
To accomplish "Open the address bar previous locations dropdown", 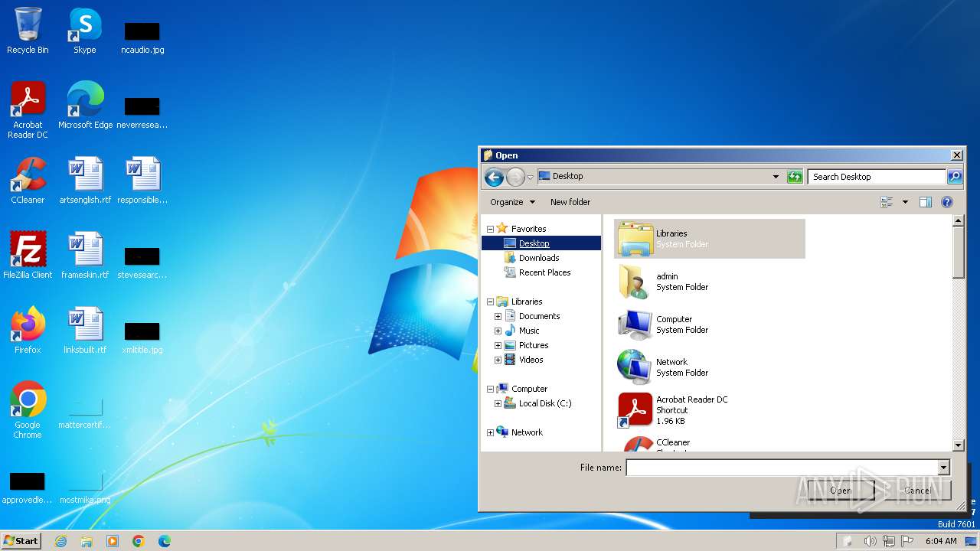I will click(776, 177).
